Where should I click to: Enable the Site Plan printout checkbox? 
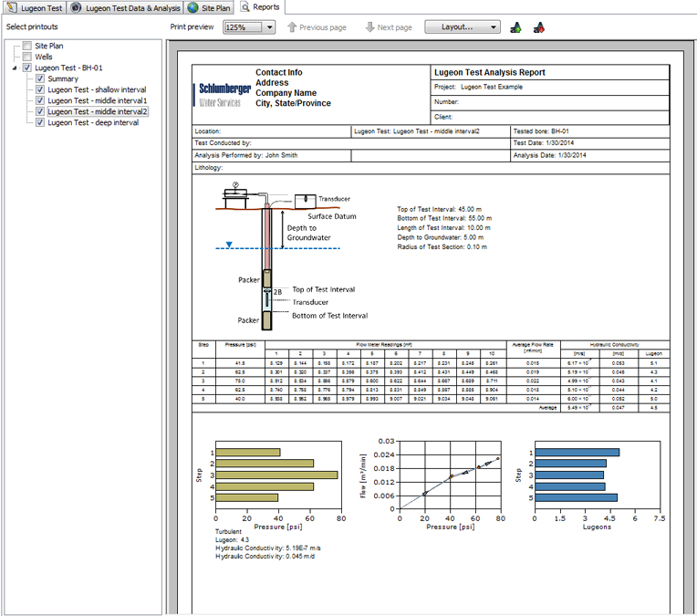[x=27, y=46]
